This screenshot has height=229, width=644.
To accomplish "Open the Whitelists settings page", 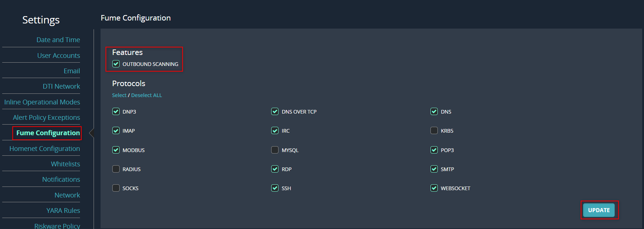I will coord(65,164).
